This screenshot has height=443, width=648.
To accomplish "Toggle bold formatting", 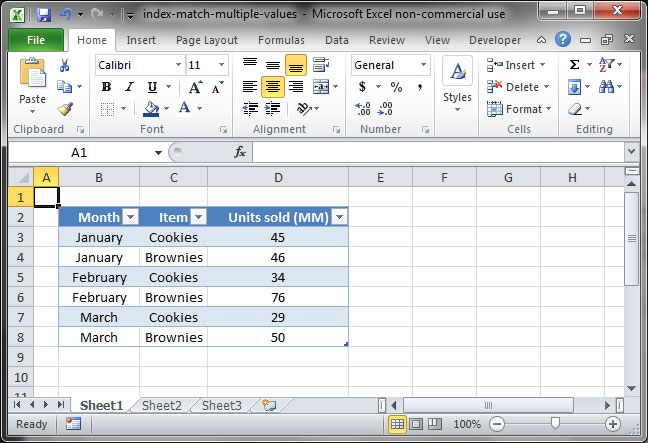I will click(x=105, y=87).
